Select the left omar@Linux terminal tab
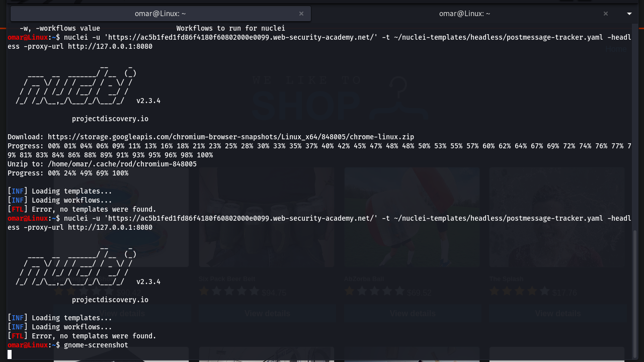This screenshot has height=362, width=644. click(x=160, y=14)
